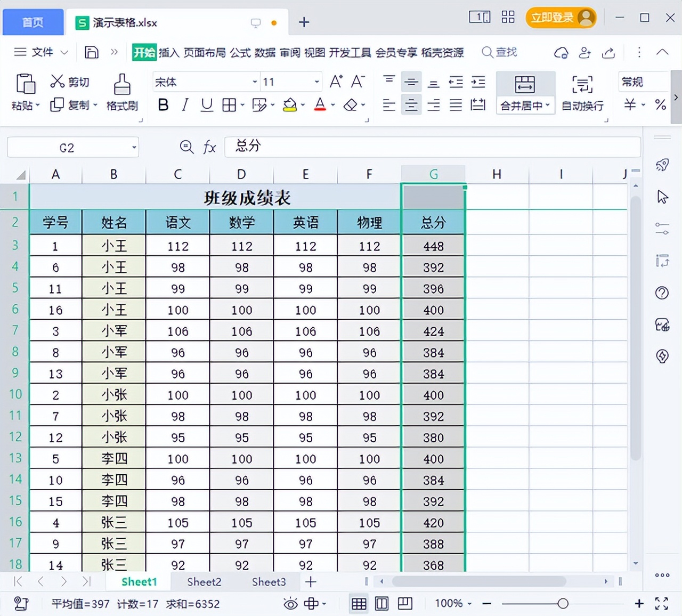
Task: Apply underline to selected cells
Action: (x=206, y=105)
